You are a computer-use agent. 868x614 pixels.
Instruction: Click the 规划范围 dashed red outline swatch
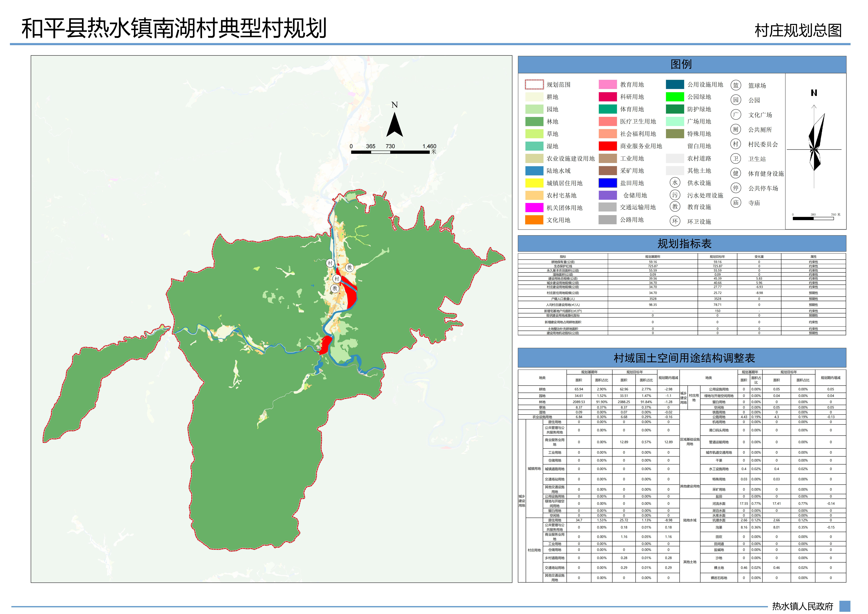pyautogui.click(x=534, y=84)
